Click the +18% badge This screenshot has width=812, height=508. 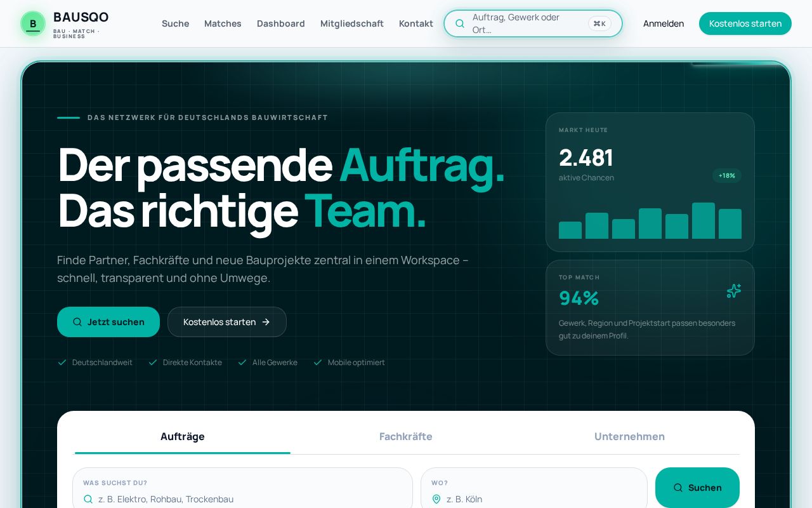point(727,176)
